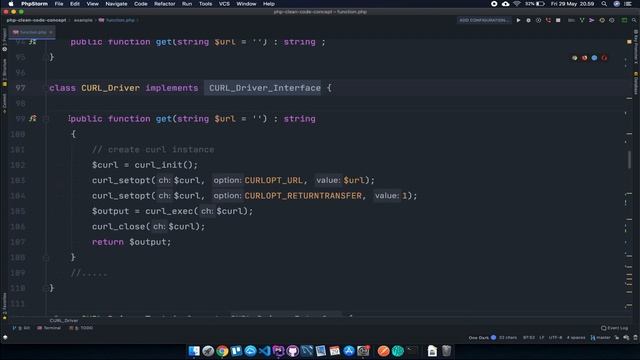Click CURL_Driver_Interface in line 97

265,88
